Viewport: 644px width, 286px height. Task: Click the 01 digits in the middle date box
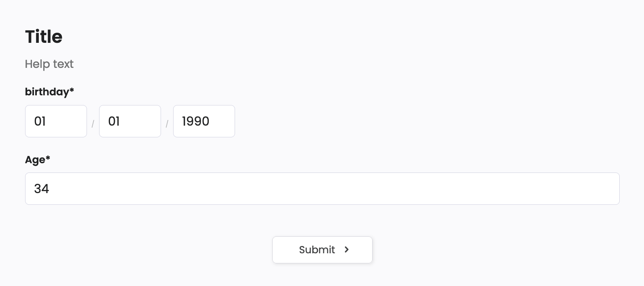pyautogui.click(x=114, y=121)
